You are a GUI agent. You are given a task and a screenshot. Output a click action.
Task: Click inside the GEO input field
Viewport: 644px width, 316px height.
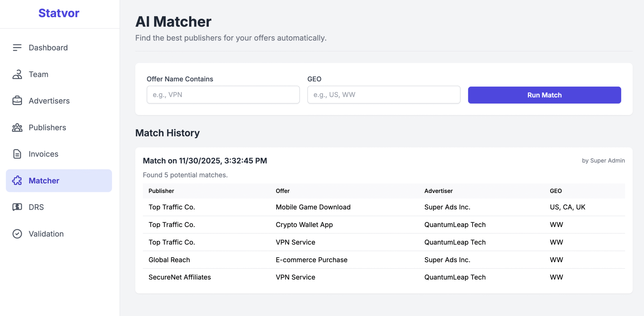point(383,95)
